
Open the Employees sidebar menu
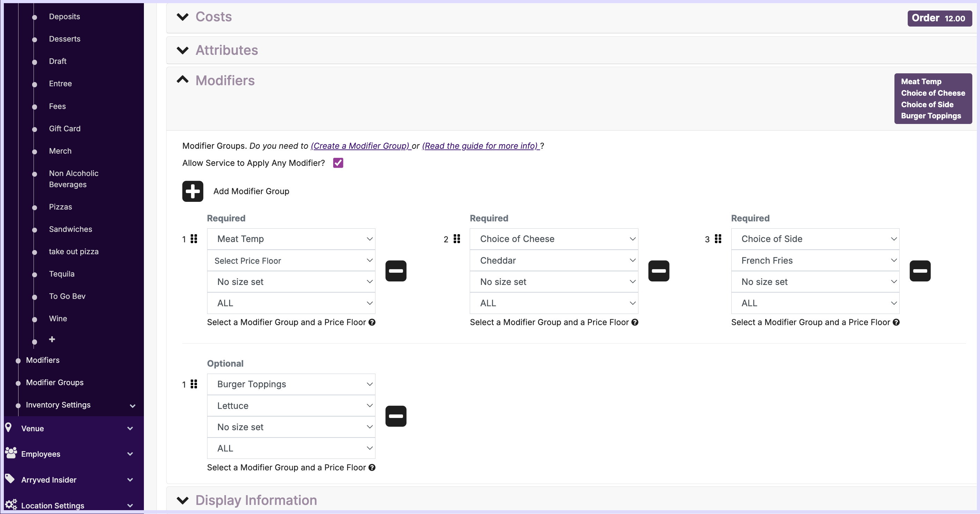(x=41, y=454)
